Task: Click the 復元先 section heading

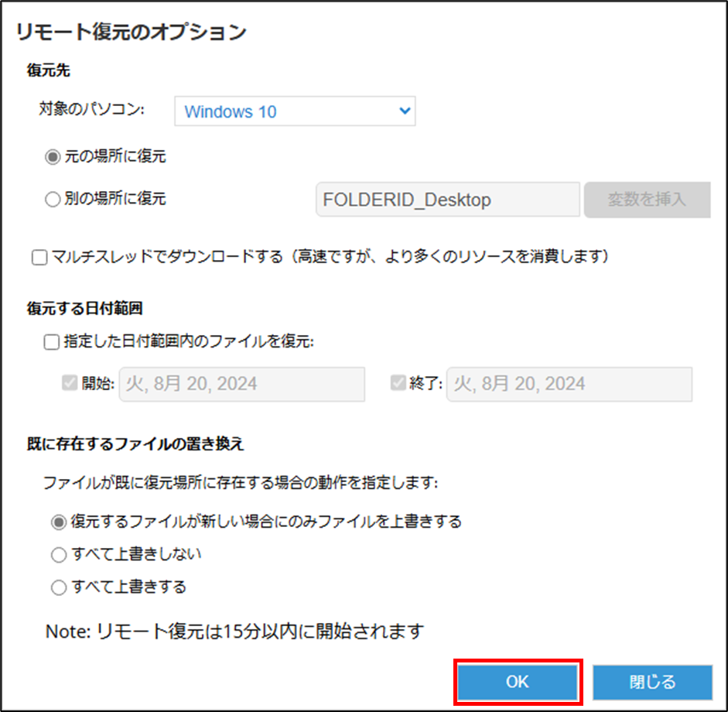Action: 48,70
